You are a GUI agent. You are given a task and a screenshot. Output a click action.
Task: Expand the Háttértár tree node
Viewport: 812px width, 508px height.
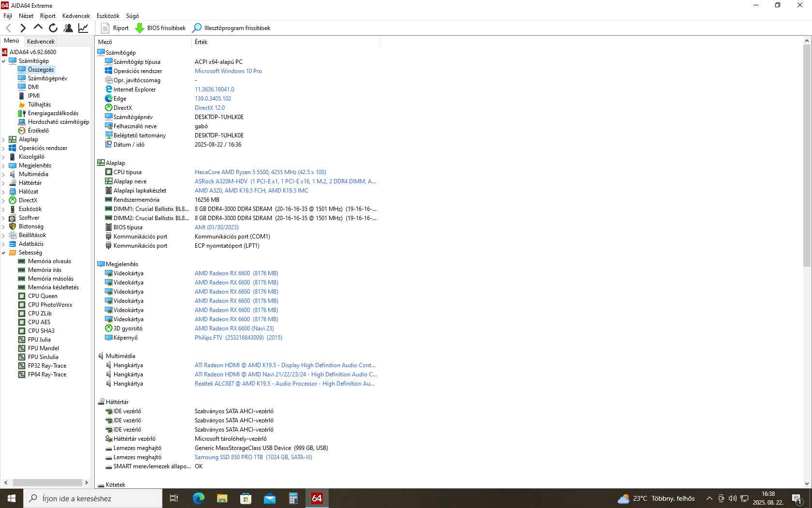[x=4, y=183]
